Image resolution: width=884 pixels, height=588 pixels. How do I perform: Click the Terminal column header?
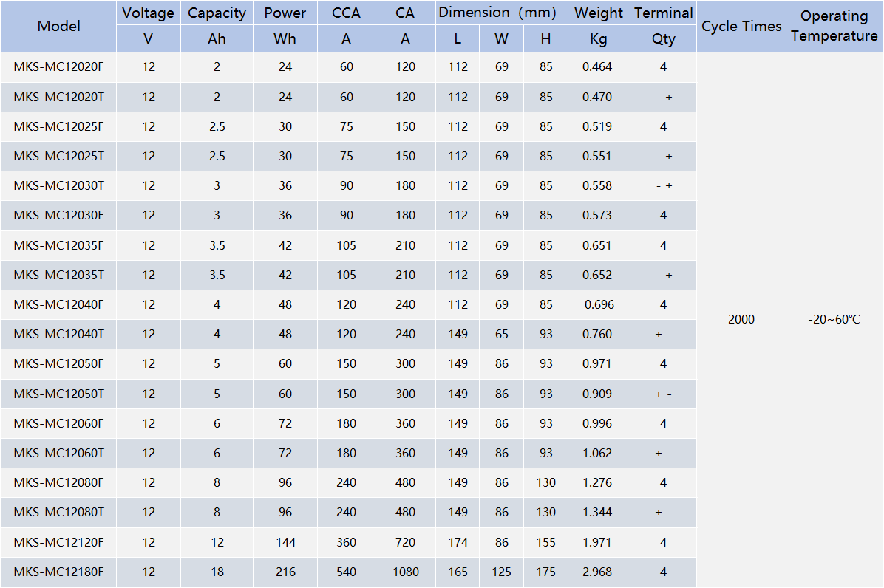[x=664, y=13]
